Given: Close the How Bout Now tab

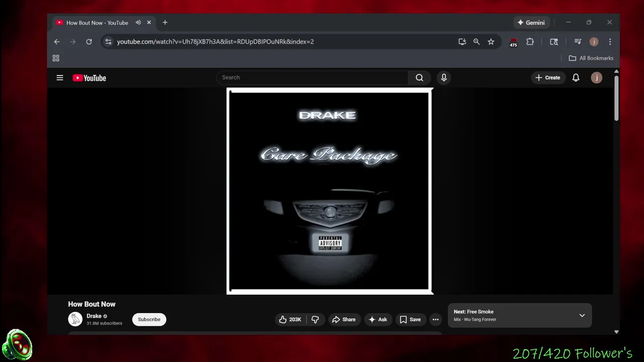Looking at the screenshot, I should click(x=149, y=23).
